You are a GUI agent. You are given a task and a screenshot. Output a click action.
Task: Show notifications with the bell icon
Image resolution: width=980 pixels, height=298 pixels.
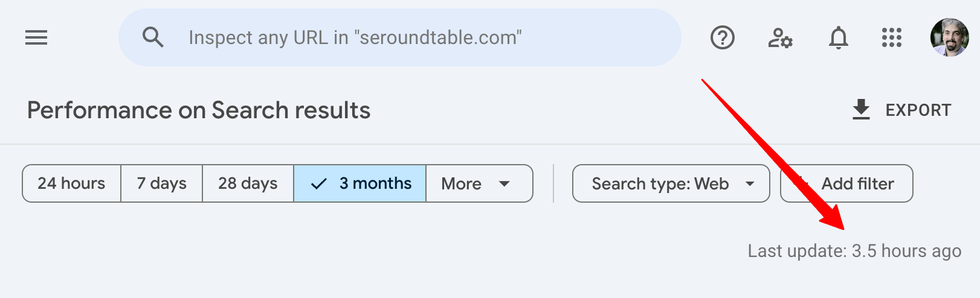[x=838, y=38]
